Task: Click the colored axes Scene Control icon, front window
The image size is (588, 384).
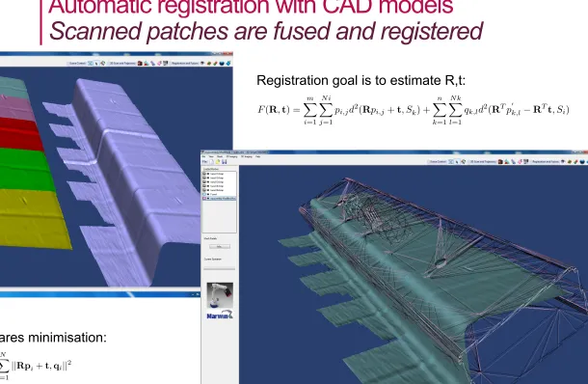Action: 463,161
